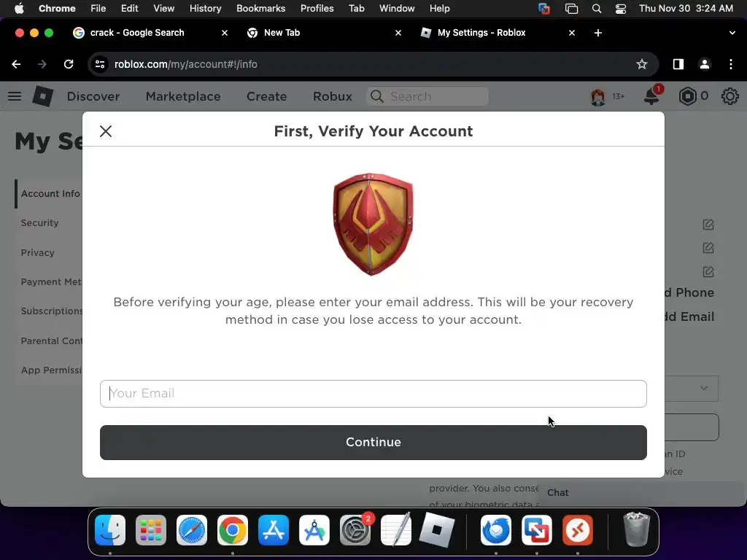The image size is (747, 560).
Task: Click the Add Phone button
Action: pyautogui.click(x=689, y=292)
